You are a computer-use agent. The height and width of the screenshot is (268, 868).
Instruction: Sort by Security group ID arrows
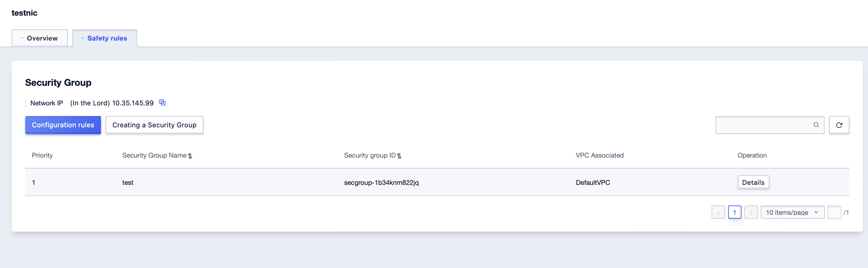point(399,156)
